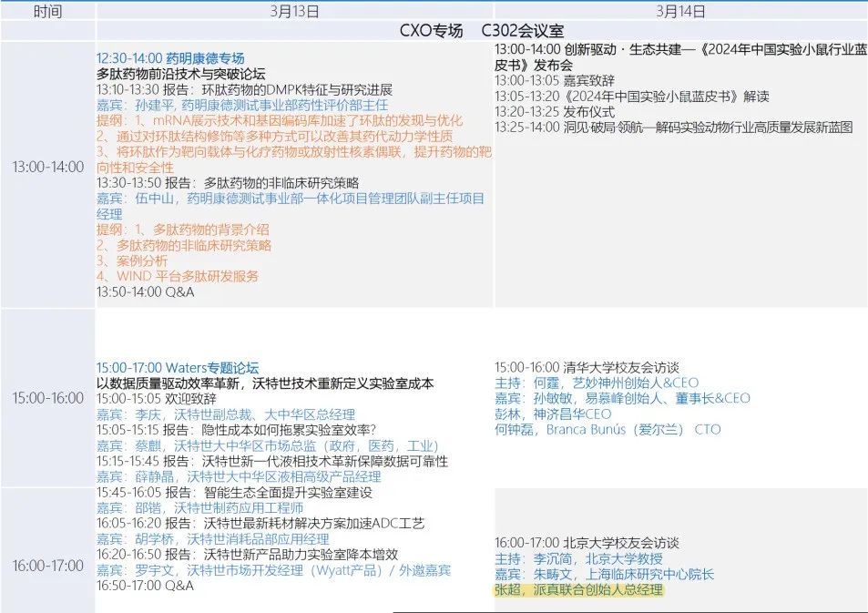
Task: Select the '15:15-15:45 报告' report line
Action: tap(272, 461)
